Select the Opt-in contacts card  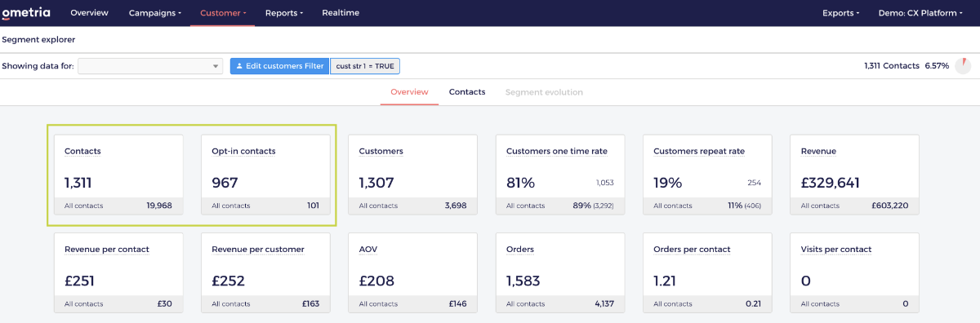[x=265, y=175]
